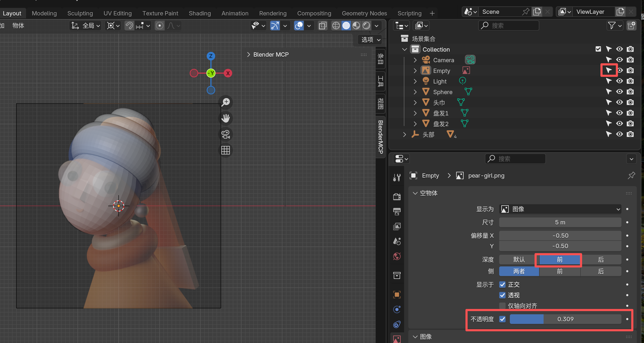Toggle camera view in the viewport
The image size is (644, 343).
226,134
